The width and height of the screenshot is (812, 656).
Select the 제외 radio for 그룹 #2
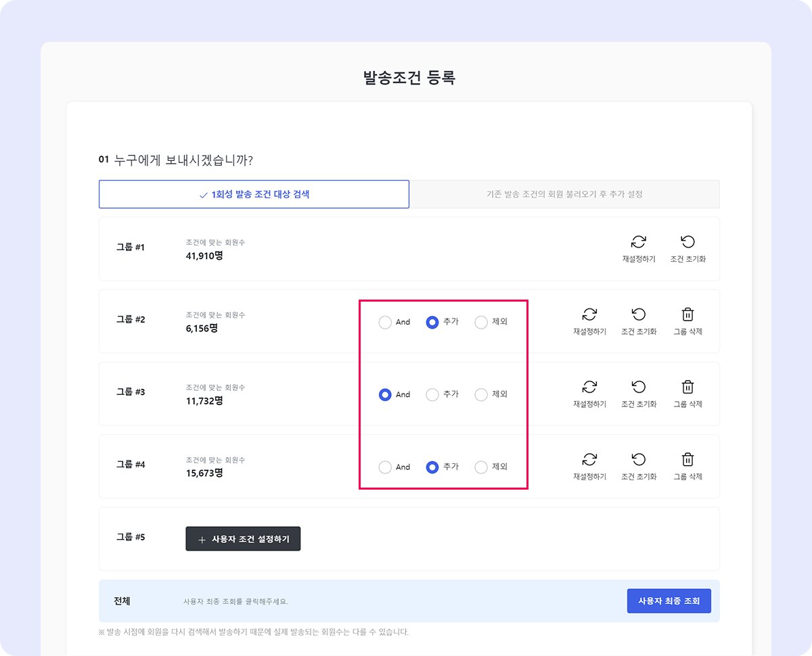[x=481, y=322]
